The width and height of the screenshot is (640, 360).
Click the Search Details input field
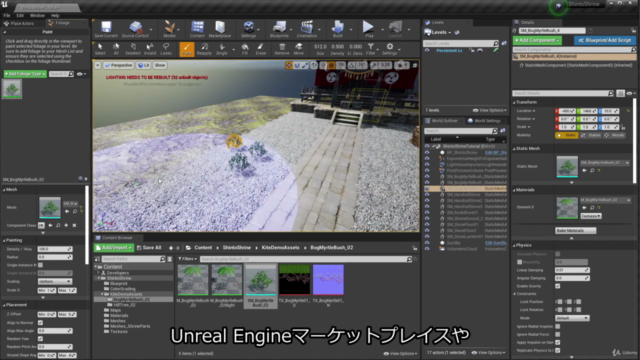tap(563, 93)
